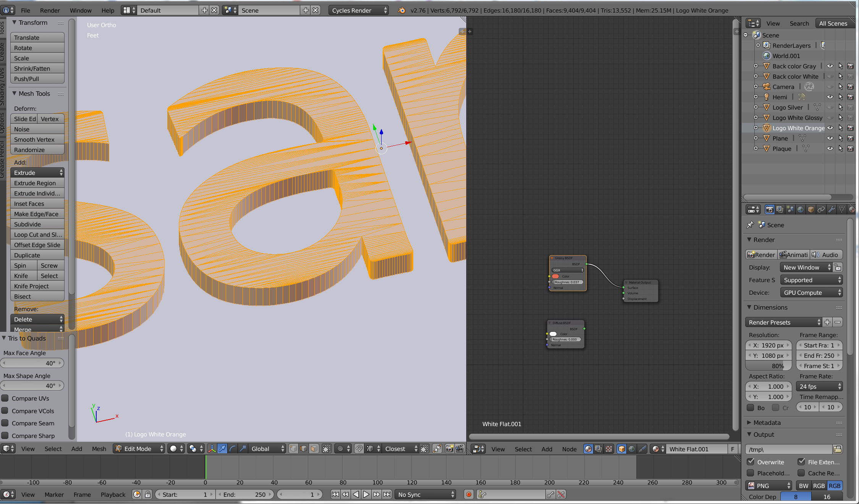Image resolution: width=859 pixels, height=504 pixels.
Task: Expand the Metadata panel
Action: pyautogui.click(x=767, y=423)
